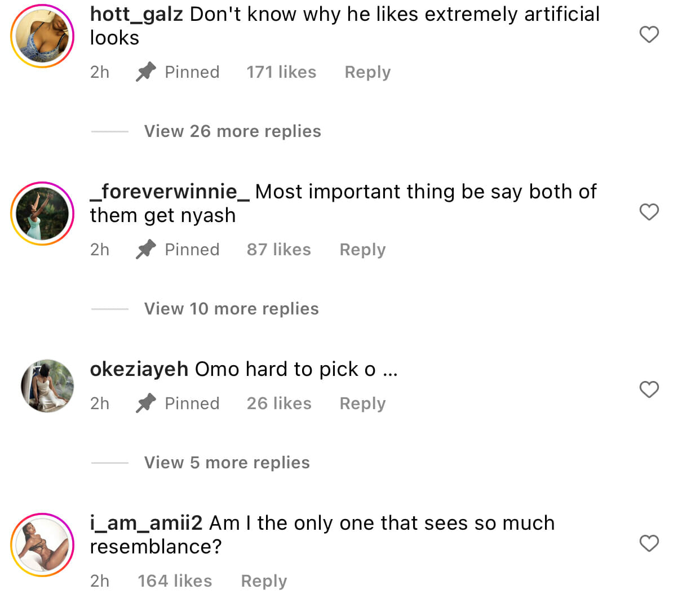Show 10 more replies under _foreverwinnie_
Screen dimensions: 700x594
coord(231,309)
